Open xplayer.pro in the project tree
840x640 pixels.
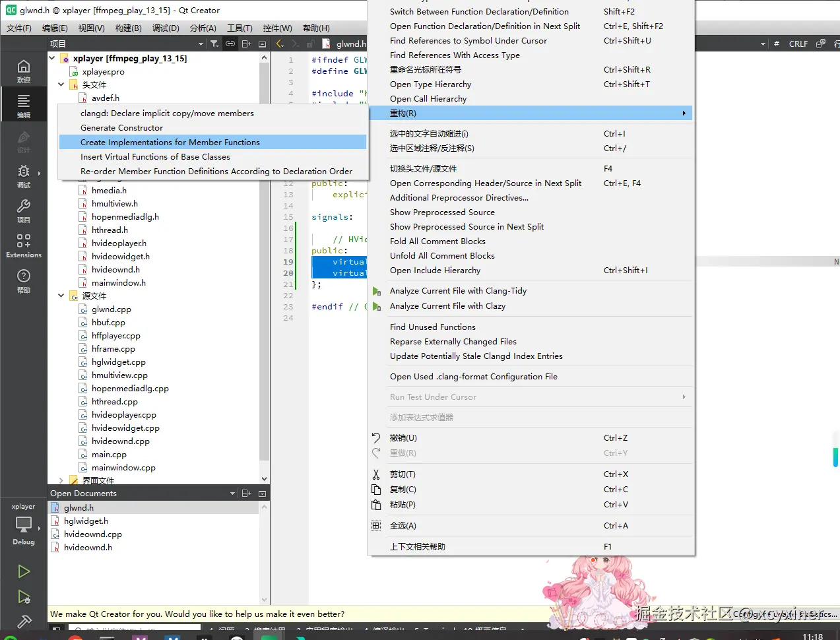(103, 71)
